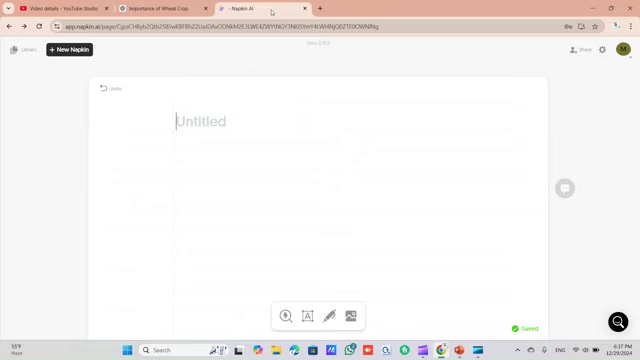The width and height of the screenshot is (640, 360).
Task: Open the Library panel
Action: point(23,50)
